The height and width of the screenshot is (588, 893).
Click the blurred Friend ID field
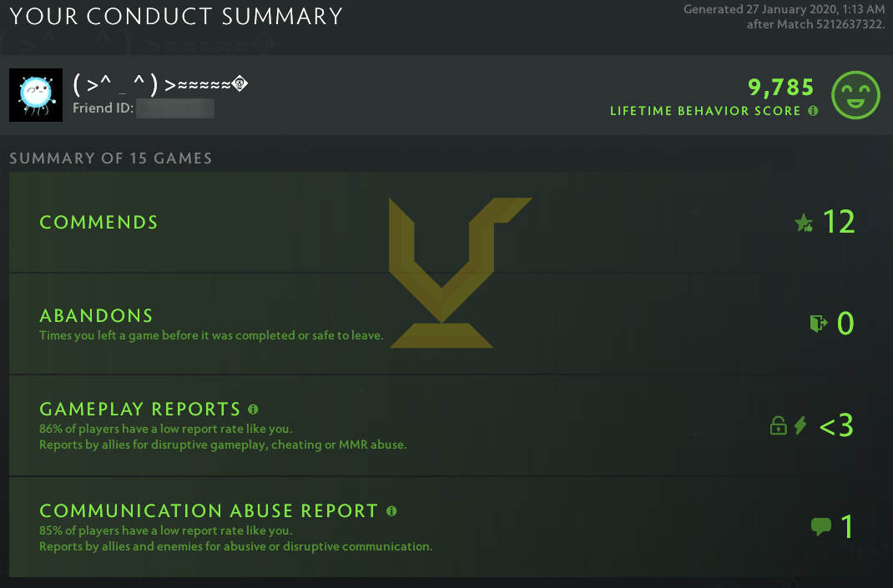click(175, 108)
